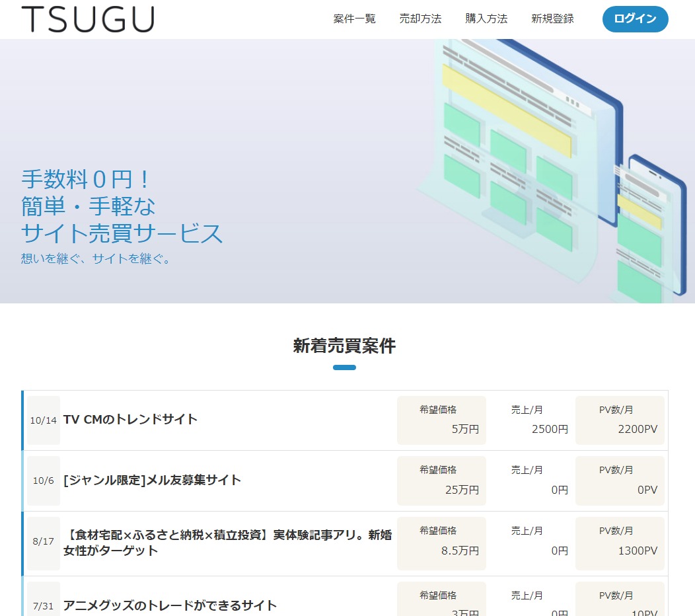
Task: Click the 手数料０円 hero headline
Action: [x=85, y=178]
